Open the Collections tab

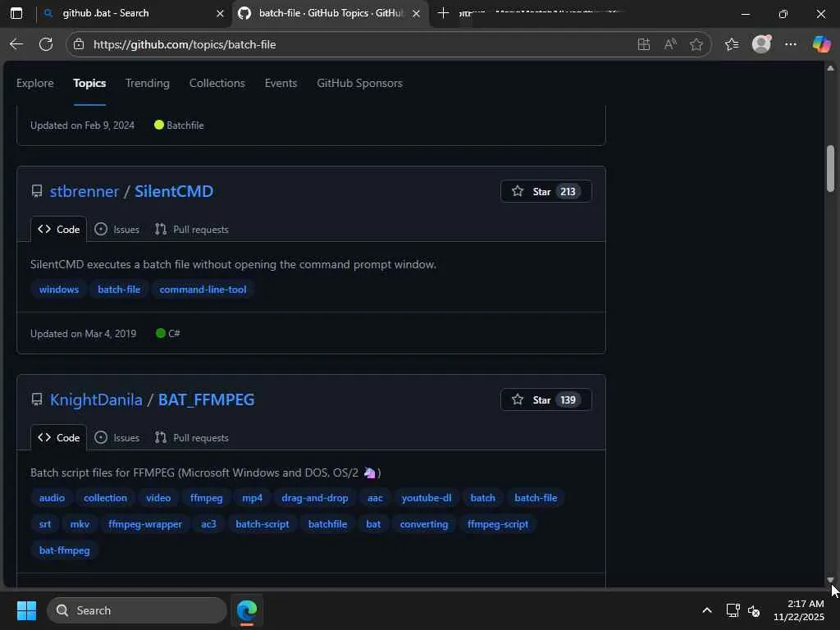[217, 83]
